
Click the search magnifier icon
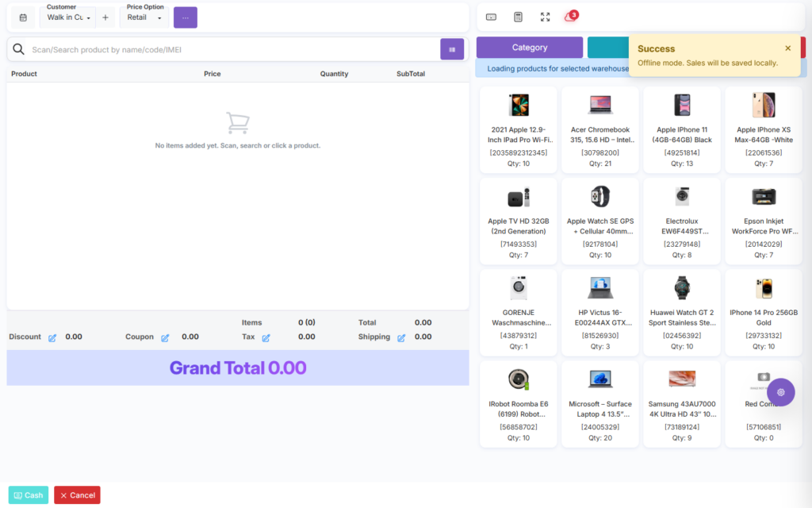click(19, 49)
